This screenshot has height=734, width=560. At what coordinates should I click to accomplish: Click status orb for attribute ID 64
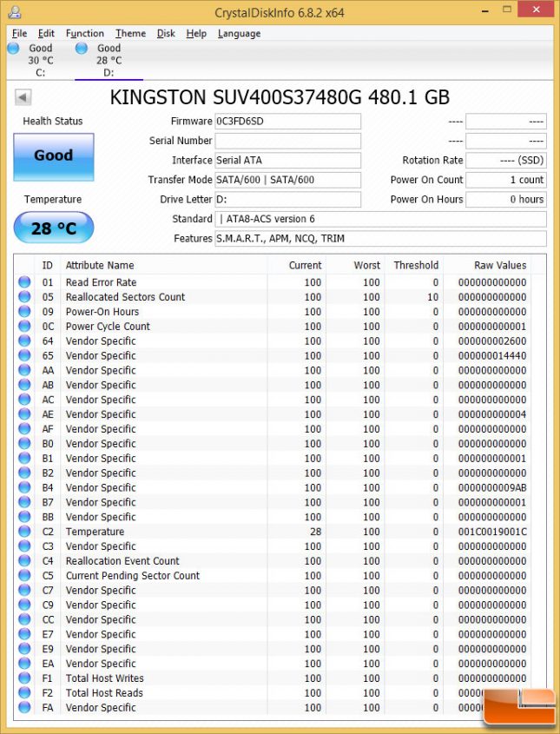(24, 341)
